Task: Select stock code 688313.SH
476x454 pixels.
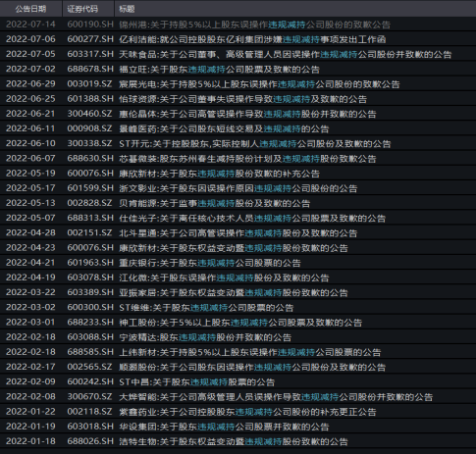Action: point(90,218)
